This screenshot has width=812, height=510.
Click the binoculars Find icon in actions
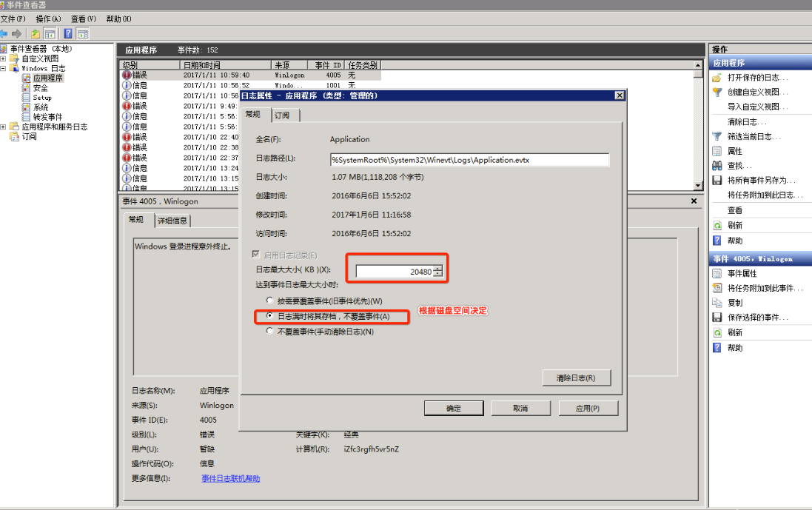click(717, 166)
